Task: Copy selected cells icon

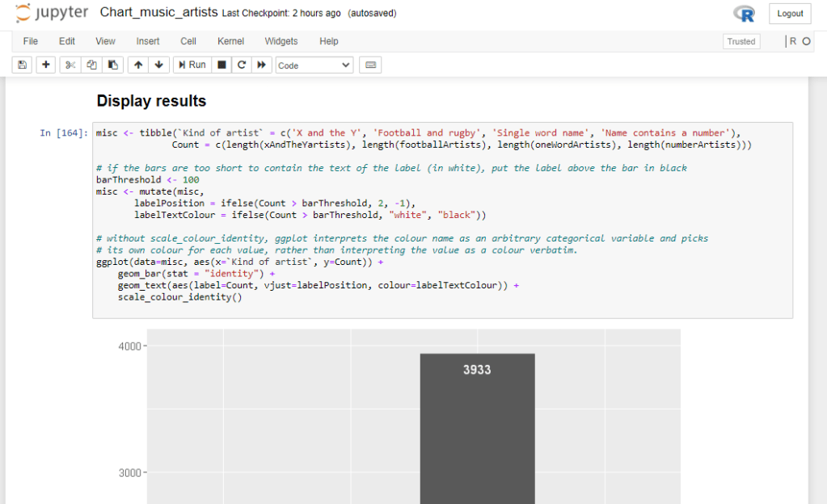Action: tap(91, 65)
